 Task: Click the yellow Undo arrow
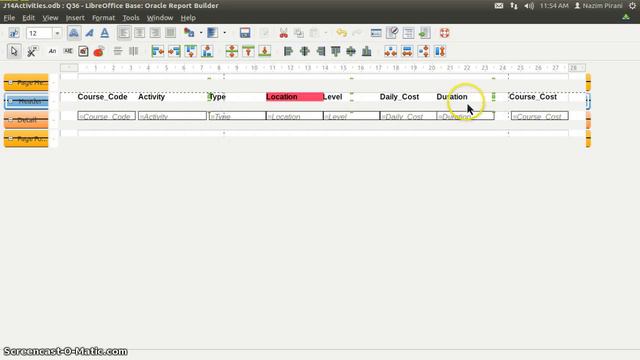pos(342,33)
